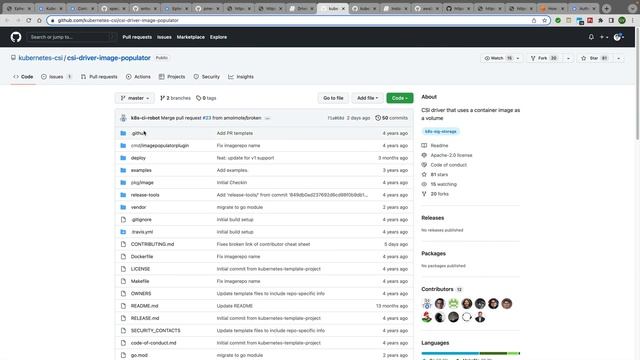Click the k8s-sig-storage topic tag

tap(440, 131)
